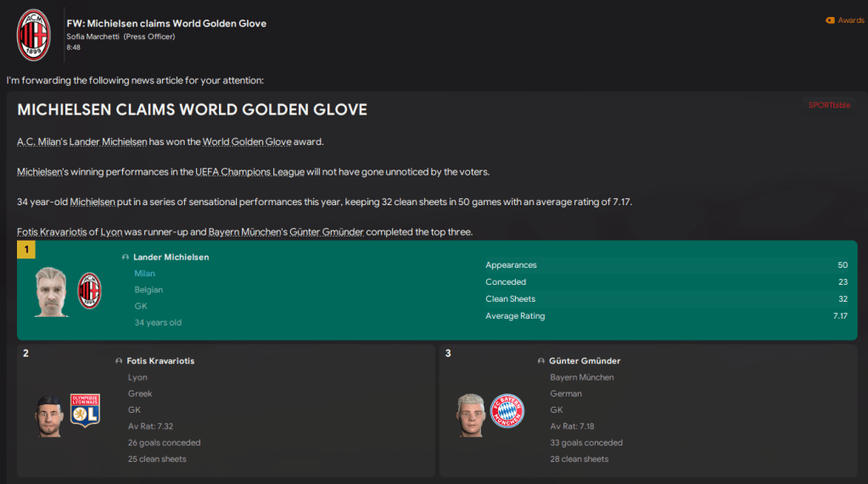Viewport: 868px width, 484px height.
Task: Click the SPORTbible source label
Action: pos(829,105)
